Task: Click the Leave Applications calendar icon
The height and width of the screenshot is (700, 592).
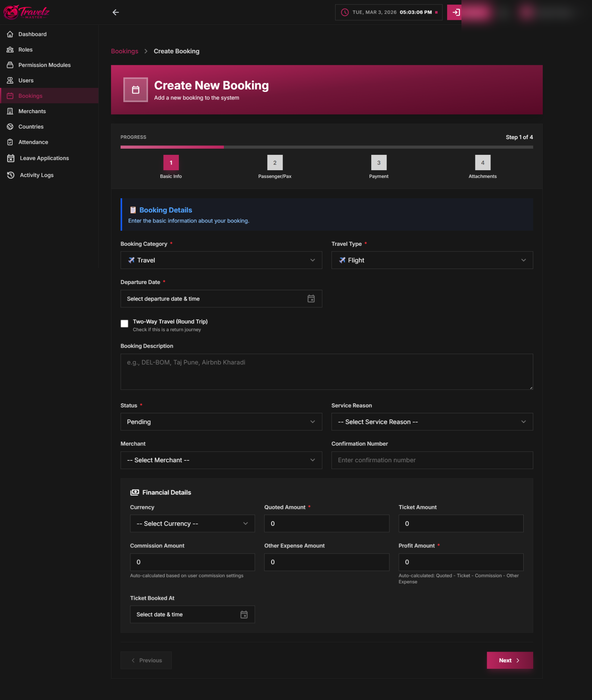Action: pos(11,158)
